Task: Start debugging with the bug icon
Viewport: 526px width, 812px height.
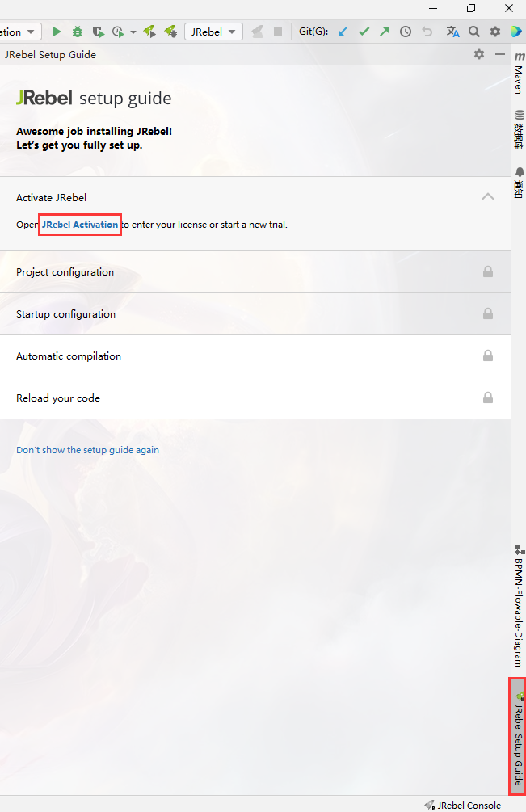Action: pyautogui.click(x=77, y=32)
